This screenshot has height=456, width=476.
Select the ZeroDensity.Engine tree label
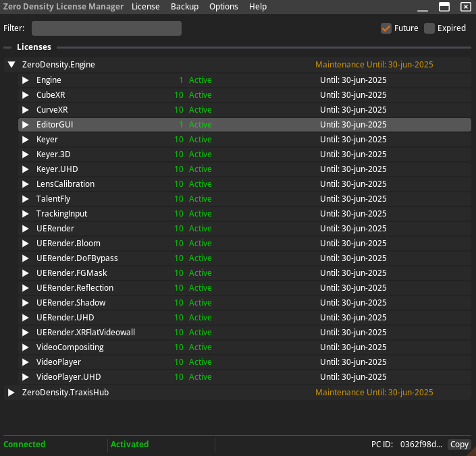pos(58,65)
